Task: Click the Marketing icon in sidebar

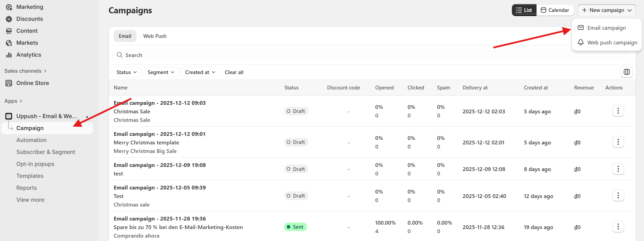Action: [9, 7]
